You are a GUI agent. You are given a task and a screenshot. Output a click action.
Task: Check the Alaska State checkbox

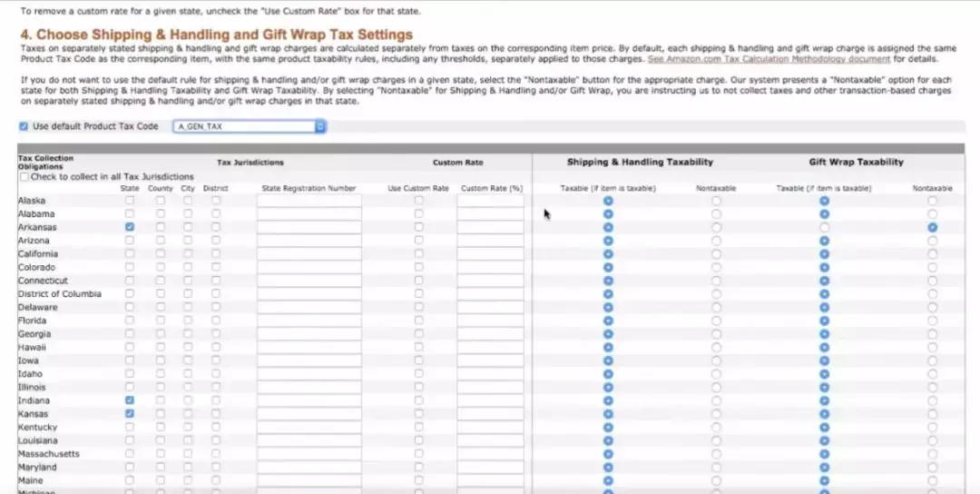point(130,201)
